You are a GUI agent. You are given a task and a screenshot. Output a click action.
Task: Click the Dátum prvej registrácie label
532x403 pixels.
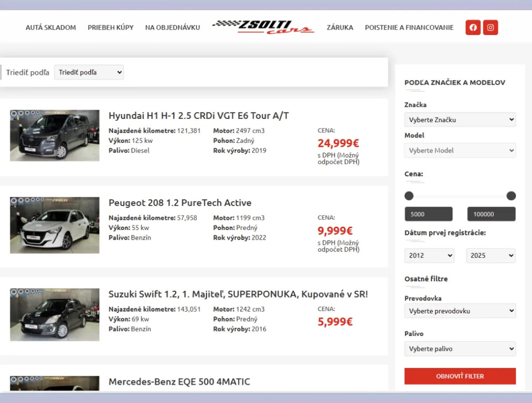pos(445,233)
